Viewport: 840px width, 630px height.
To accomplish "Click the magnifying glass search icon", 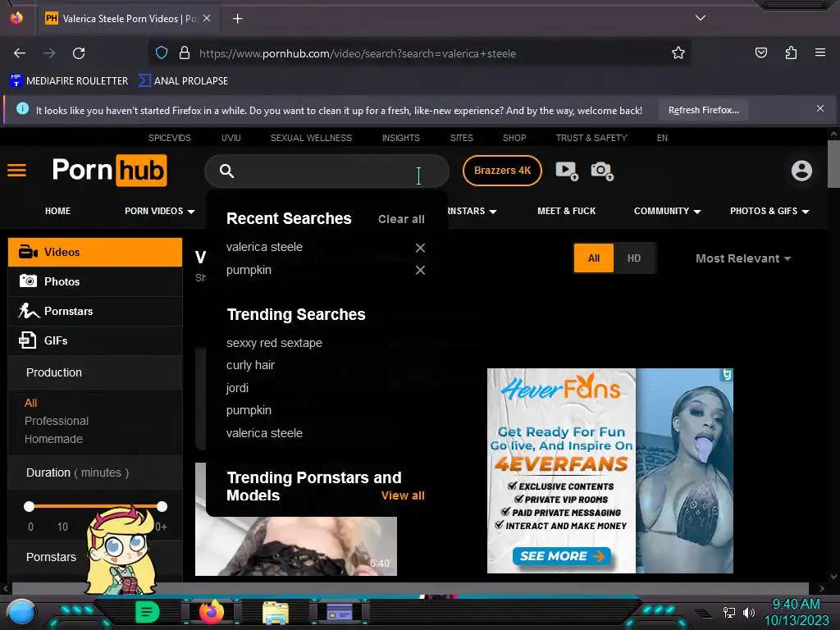I will [226, 171].
